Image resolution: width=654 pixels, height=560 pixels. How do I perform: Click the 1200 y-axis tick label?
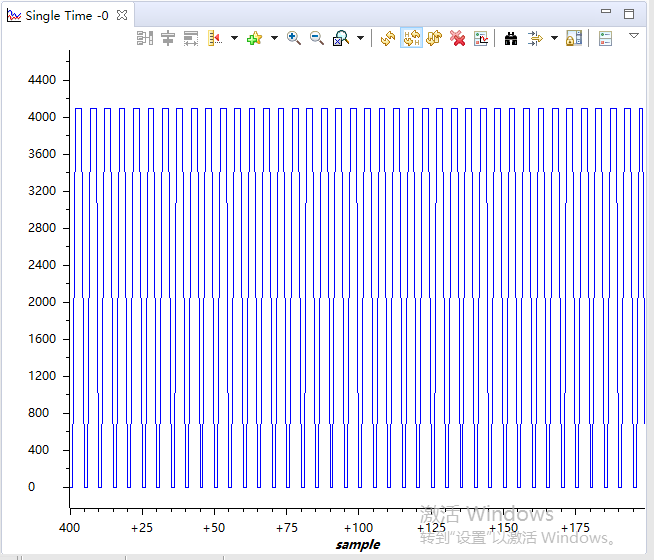pyautogui.click(x=42, y=376)
